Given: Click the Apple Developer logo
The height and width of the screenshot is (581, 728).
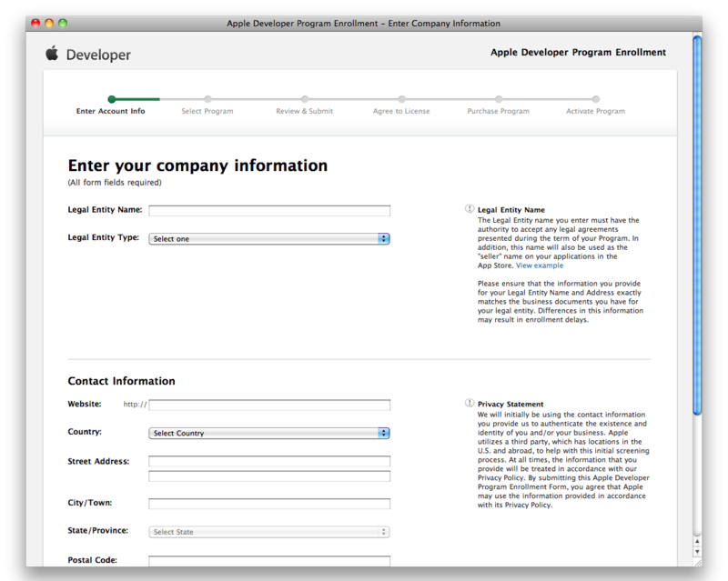Looking at the screenshot, I should (88, 55).
